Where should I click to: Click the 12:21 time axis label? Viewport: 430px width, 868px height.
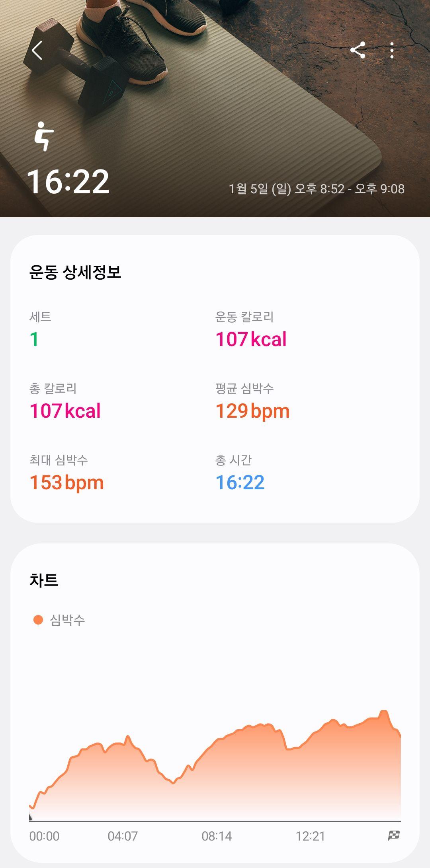tap(310, 836)
